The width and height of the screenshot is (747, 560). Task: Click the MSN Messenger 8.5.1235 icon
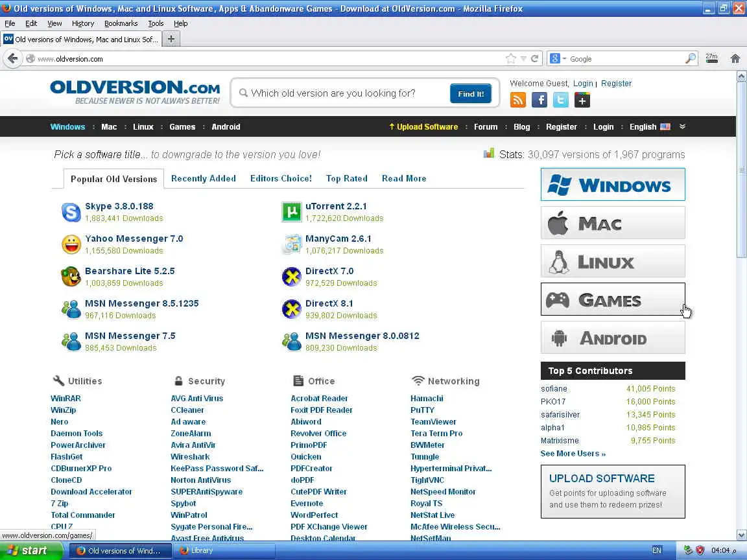[x=71, y=309]
